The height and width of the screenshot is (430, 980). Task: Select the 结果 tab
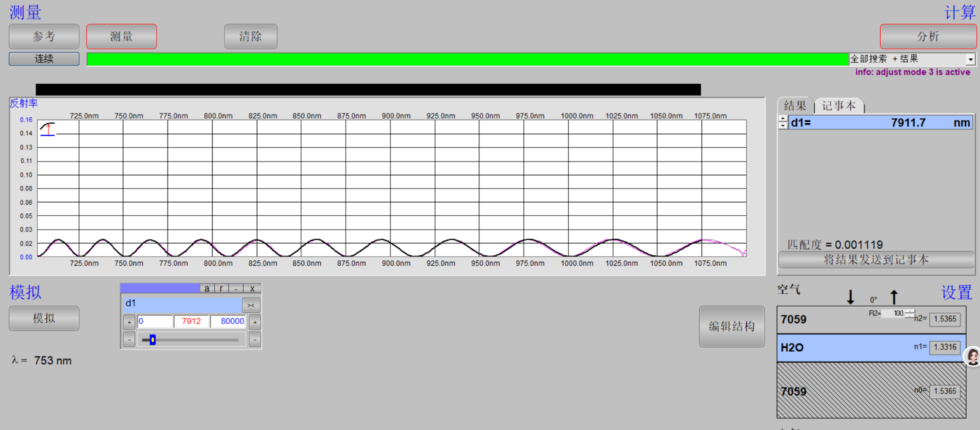[x=795, y=106]
